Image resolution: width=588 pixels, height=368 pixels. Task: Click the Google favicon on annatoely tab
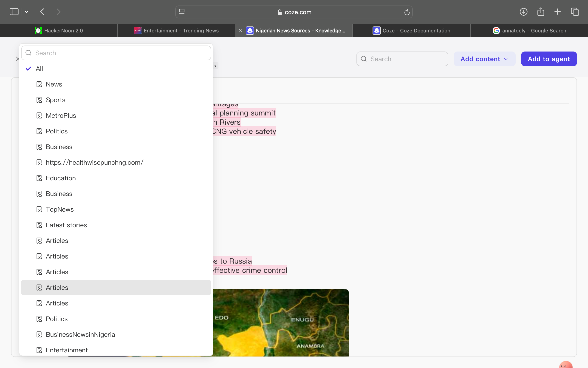click(496, 31)
